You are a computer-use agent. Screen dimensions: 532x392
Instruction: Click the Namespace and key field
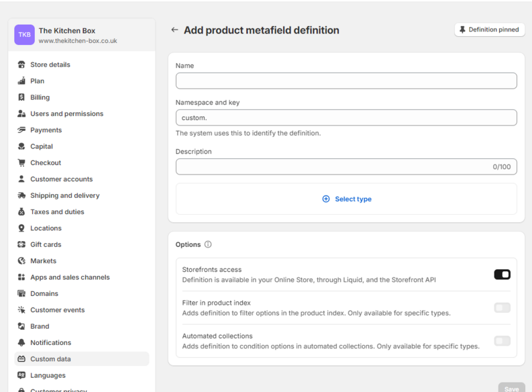click(x=346, y=117)
